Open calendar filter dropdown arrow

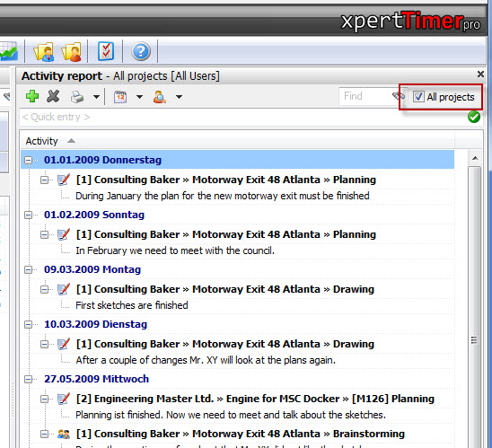(140, 97)
